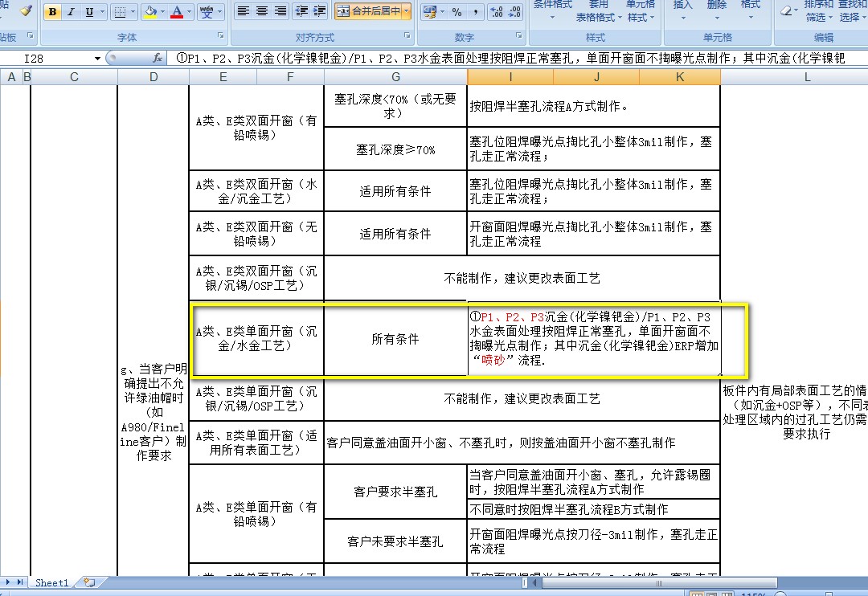Apply cell borders button
Image resolution: width=868 pixels, height=596 pixels.
coord(120,11)
